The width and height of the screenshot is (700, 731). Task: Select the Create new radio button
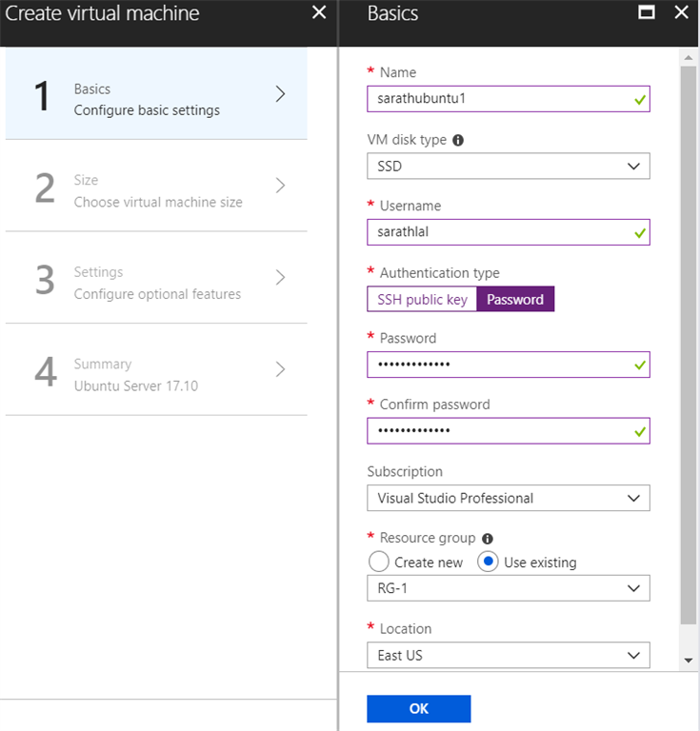pyautogui.click(x=379, y=562)
